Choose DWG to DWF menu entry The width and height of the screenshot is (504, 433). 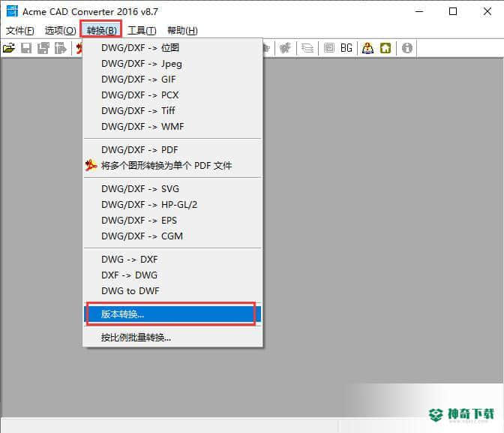[x=172, y=291]
